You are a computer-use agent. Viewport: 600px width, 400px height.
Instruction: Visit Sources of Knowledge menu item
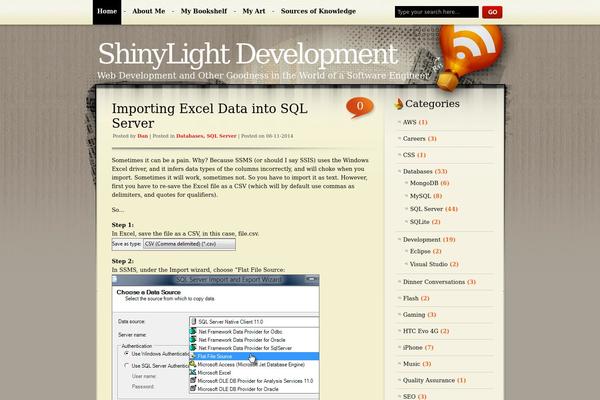(x=318, y=11)
